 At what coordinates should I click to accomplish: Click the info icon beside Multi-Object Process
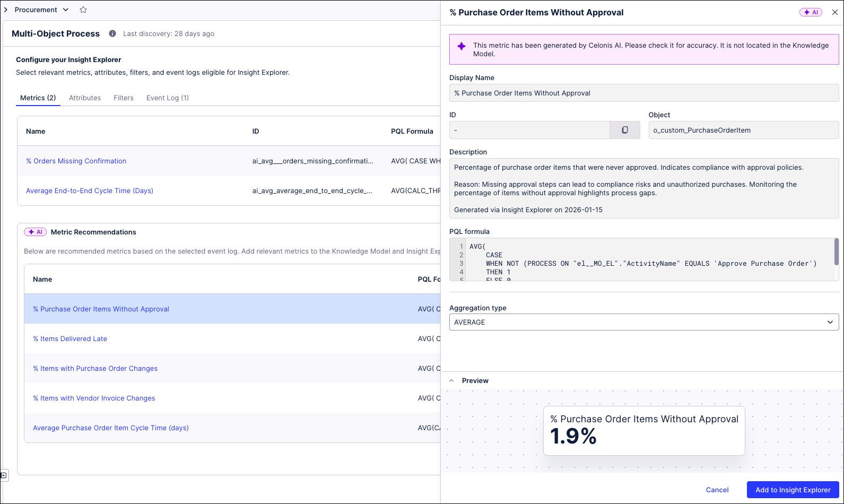coord(112,33)
